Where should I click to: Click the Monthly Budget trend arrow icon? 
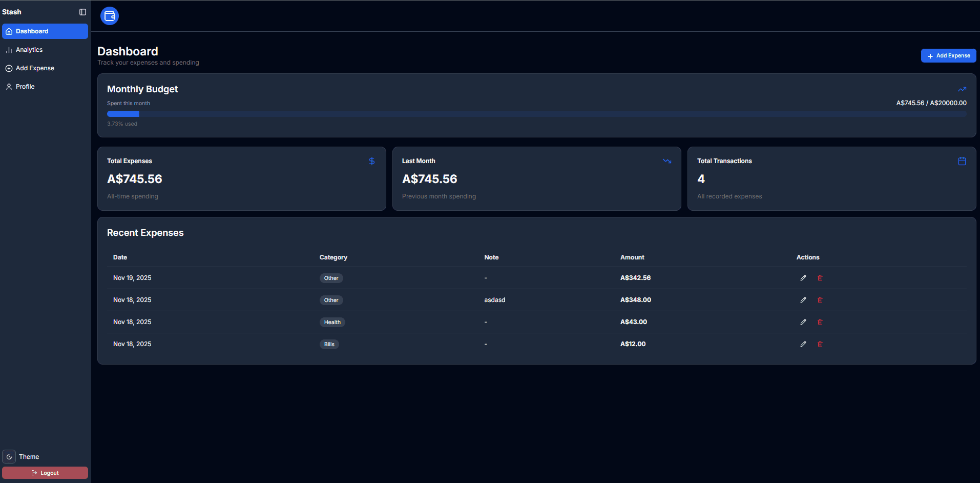click(x=962, y=89)
